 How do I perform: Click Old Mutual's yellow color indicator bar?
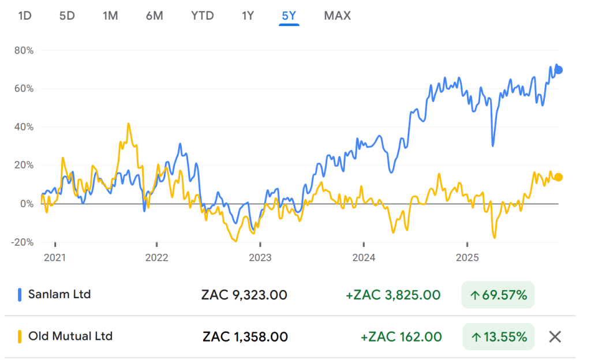pos(21,336)
